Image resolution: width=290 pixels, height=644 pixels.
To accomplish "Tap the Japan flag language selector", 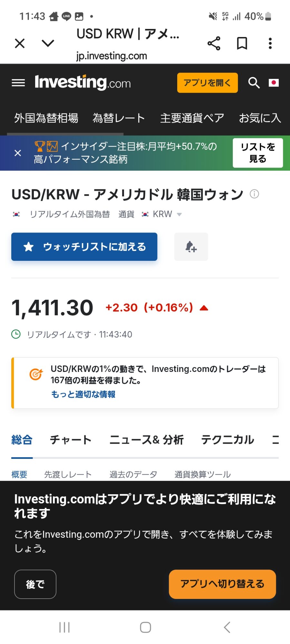I will pos(274,83).
